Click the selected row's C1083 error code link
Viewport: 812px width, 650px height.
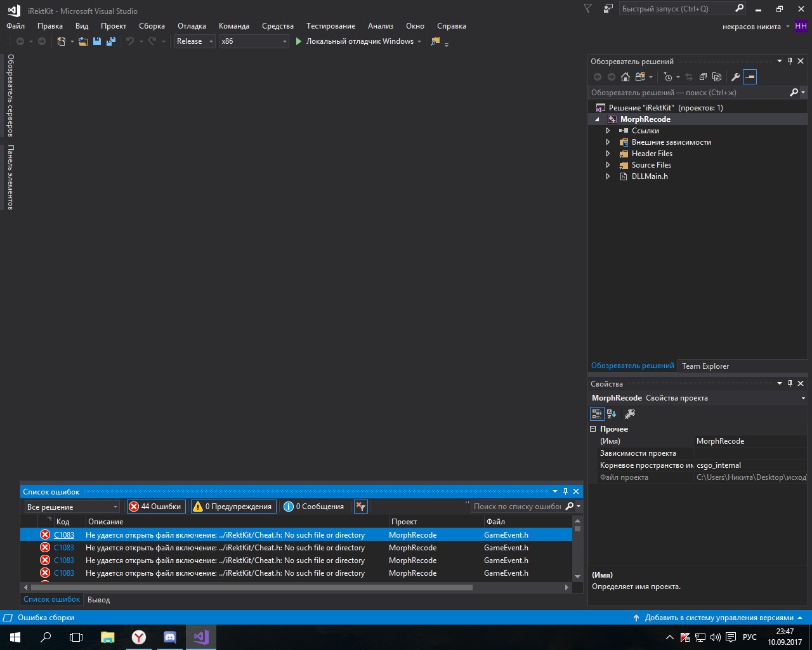coord(64,535)
